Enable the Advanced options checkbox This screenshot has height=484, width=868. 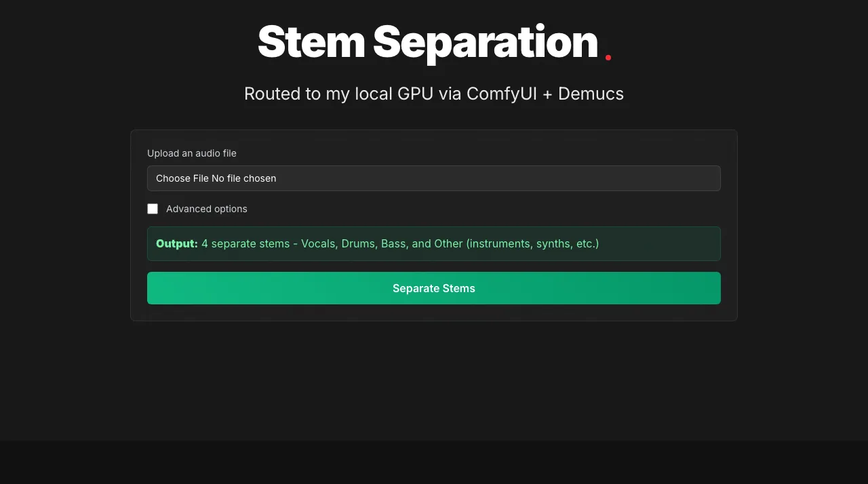[x=153, y=209]
